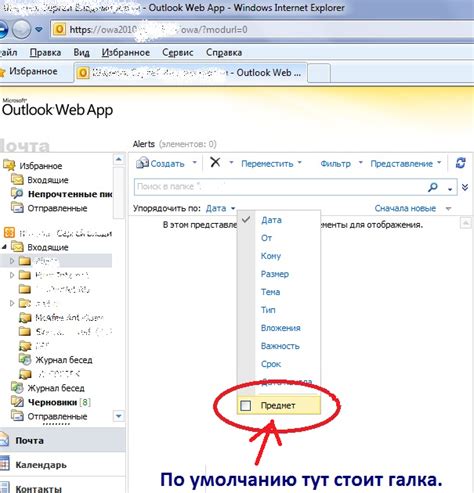Choose От in the sort menu
This screenshot has width=474, height=493.
tap(279, 238)
